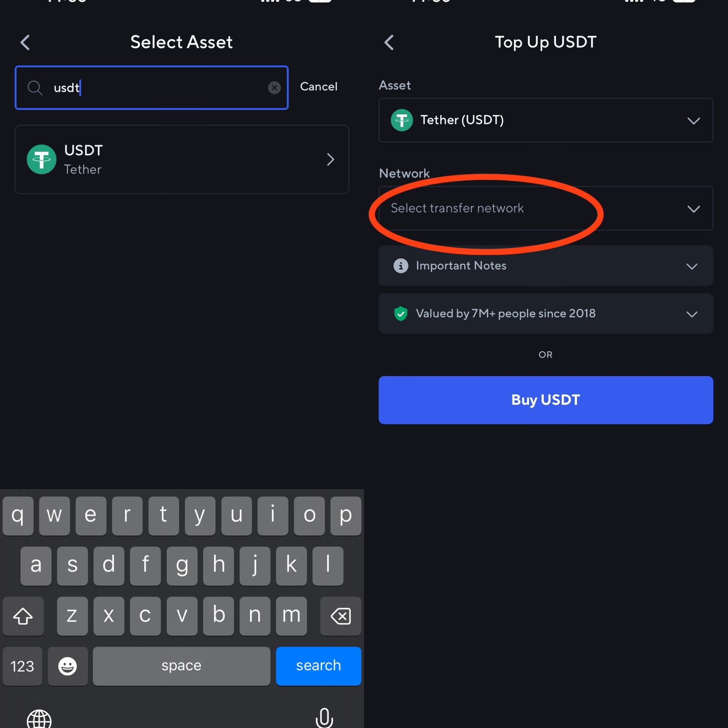Tap the backspace delete key
The height and width of the screenshot is (728, 728).
[340, 616]
